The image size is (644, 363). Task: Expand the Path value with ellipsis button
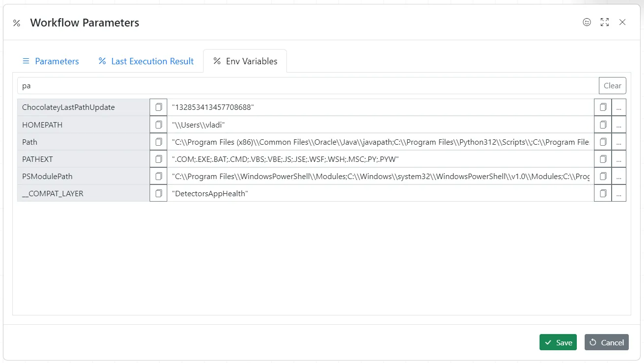618,142
